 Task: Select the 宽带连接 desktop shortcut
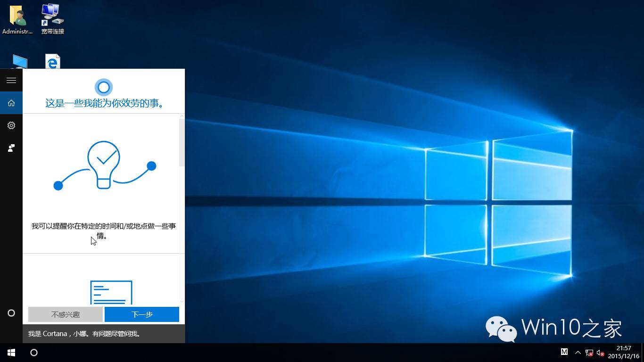[x=52, y=20]
